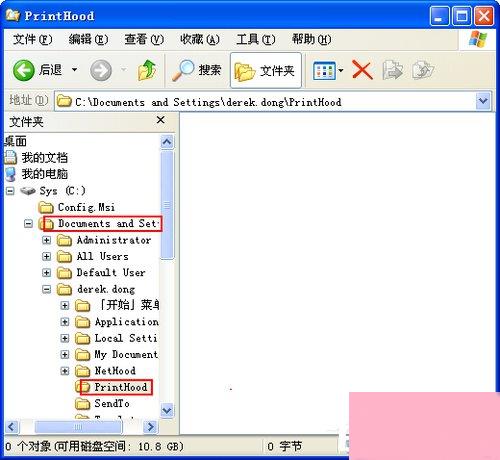This screenshot has height=460, width=500.
Task: Open the 文件(F) menu
Action: (32, 40)
